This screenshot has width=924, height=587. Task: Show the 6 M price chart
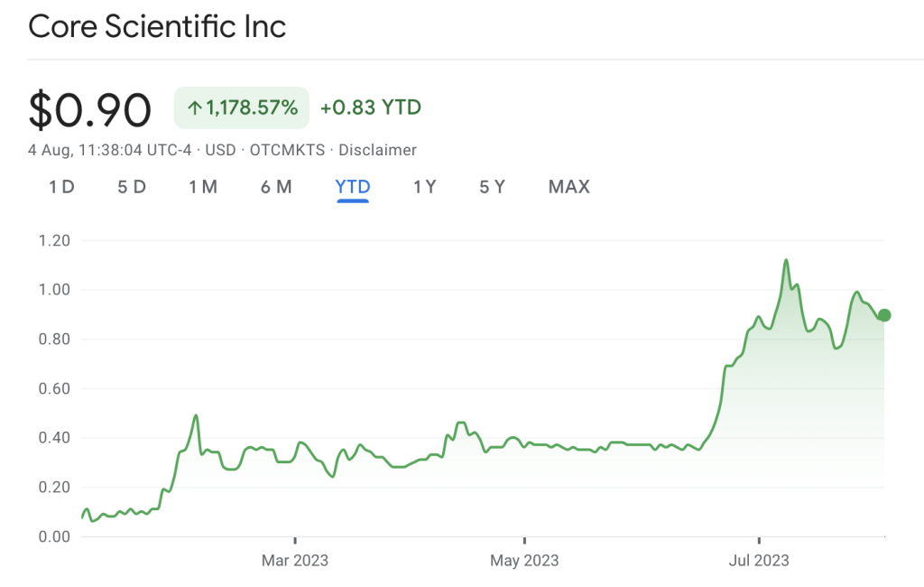(276, 187)
